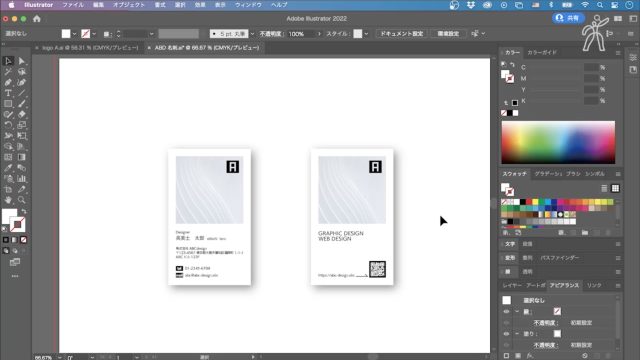This screenshot has width=640, height=360.
Task: Select the Scale tool
Action: tap(22, 125)
